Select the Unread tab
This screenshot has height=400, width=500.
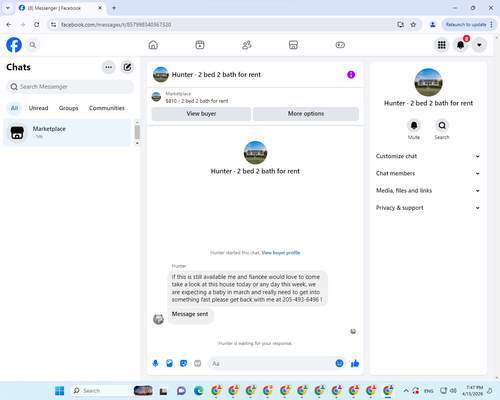[x=38, y=108]
